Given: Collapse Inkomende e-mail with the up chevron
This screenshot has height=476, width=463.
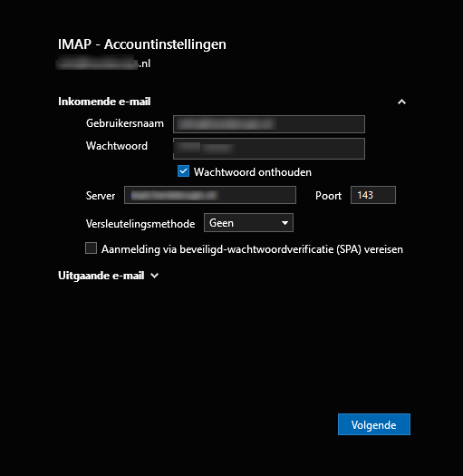Looking at the screenshot, I should pos(401,102).
